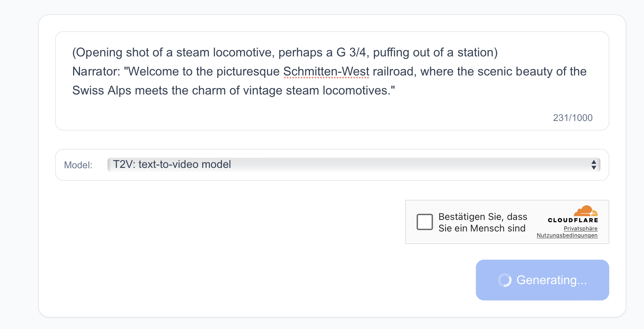Click the 'Model:' label
Image resolution: width=644 pixels, height=329 pixels.
[x=78, y=165]
